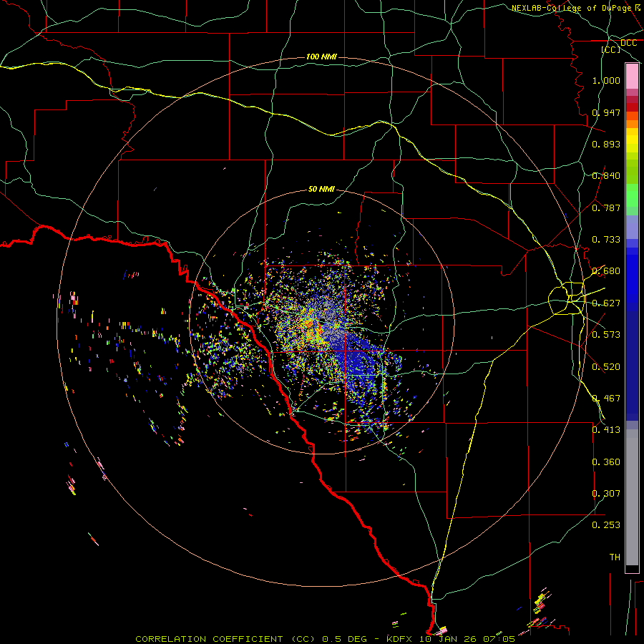Click the [CC] units label
This screenshot has width=644, height=644.
[x=611, y=49]
